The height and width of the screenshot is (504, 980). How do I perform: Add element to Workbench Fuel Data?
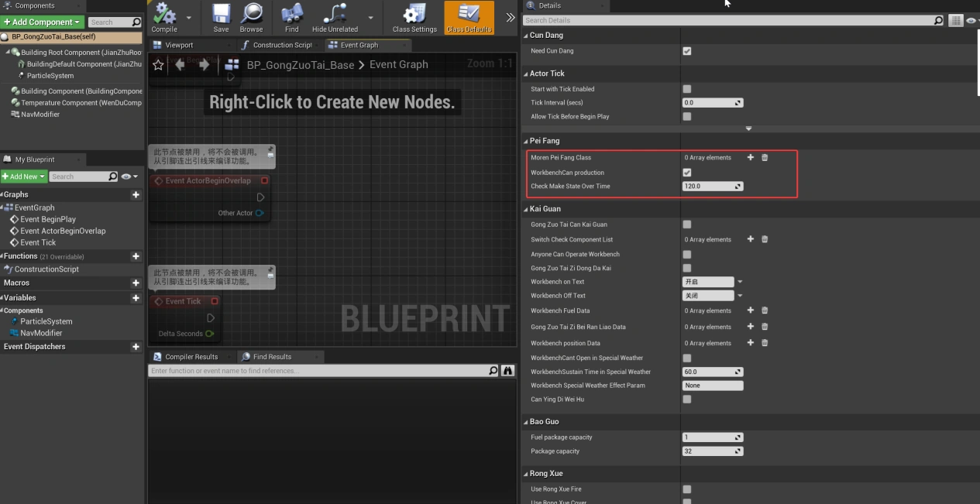point(750,310)
